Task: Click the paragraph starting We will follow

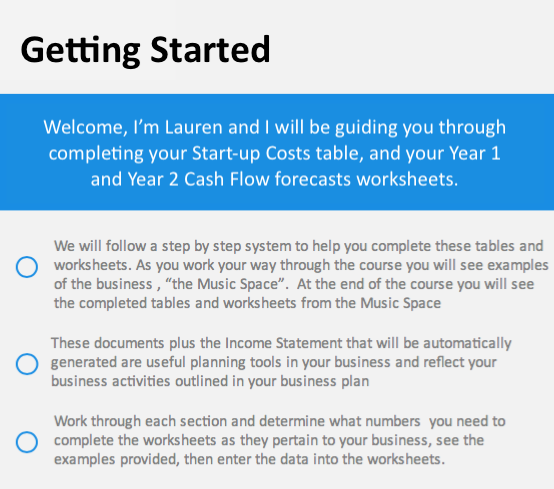Action: pyautogui.click(x=301, y=275)
